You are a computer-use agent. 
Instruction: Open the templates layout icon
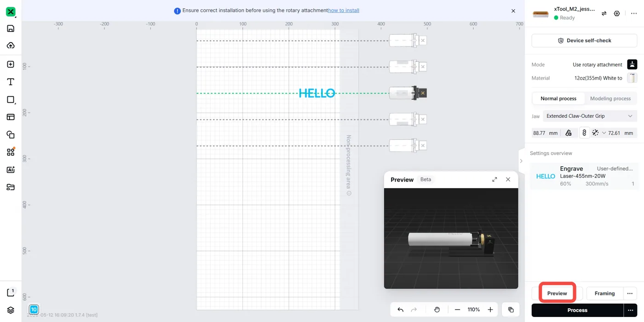(x=10, y=117)
